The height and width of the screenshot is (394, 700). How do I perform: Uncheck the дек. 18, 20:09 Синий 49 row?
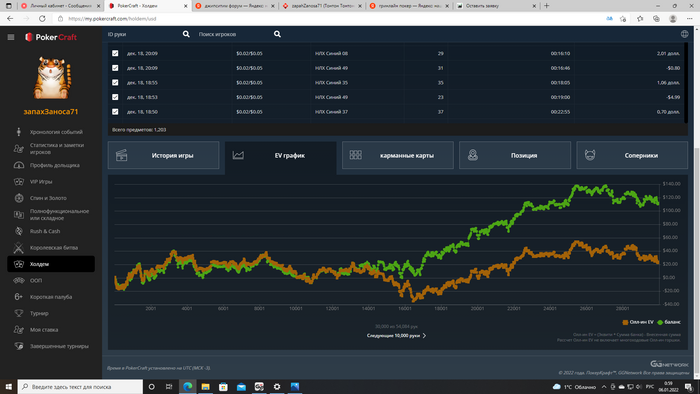point(115,68)
